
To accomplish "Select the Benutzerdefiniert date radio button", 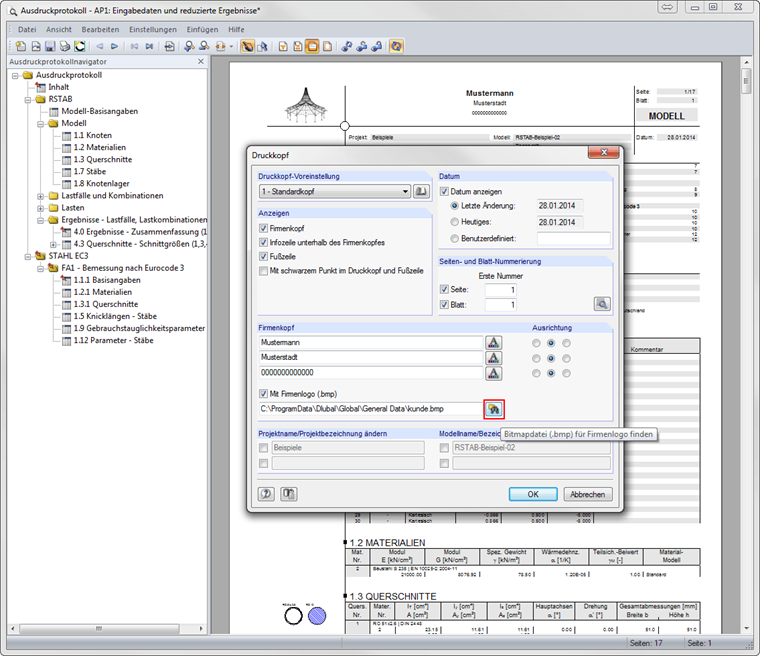I will (454, 239).
